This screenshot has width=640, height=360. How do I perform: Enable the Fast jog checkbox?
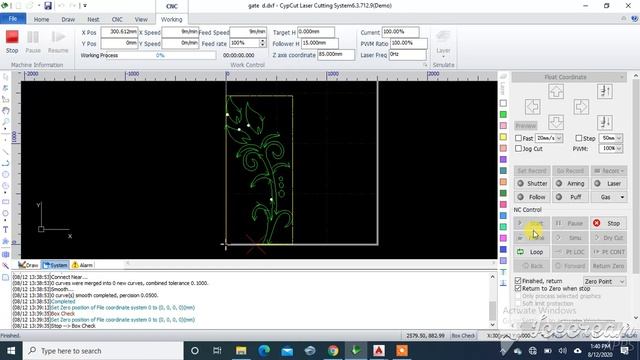pyautogui.click(x=518, y=138)
